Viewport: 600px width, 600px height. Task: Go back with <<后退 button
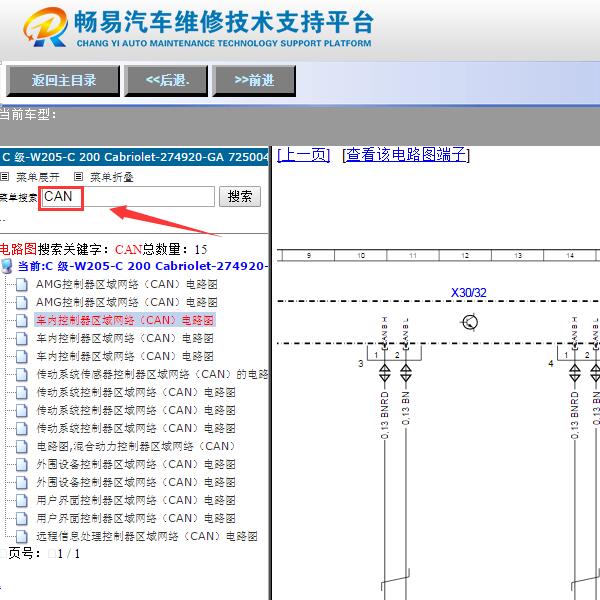coord(166,80)
